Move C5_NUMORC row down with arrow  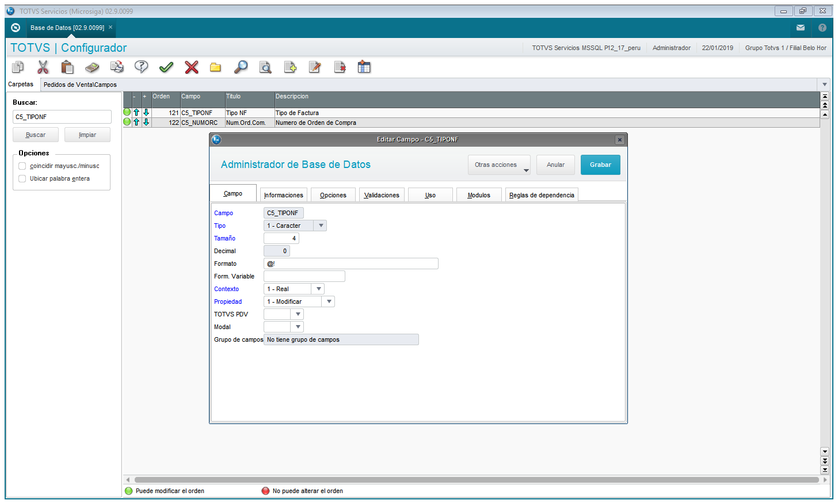coord(146,122)
